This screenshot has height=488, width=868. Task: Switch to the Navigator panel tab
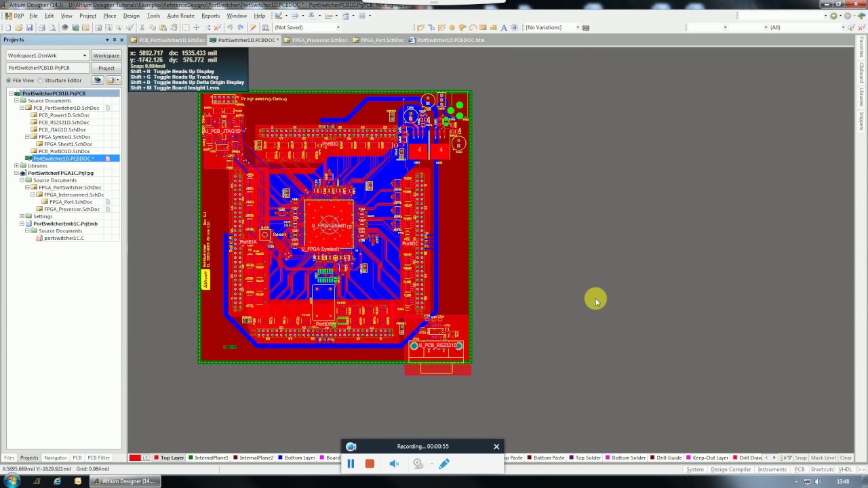56,457
